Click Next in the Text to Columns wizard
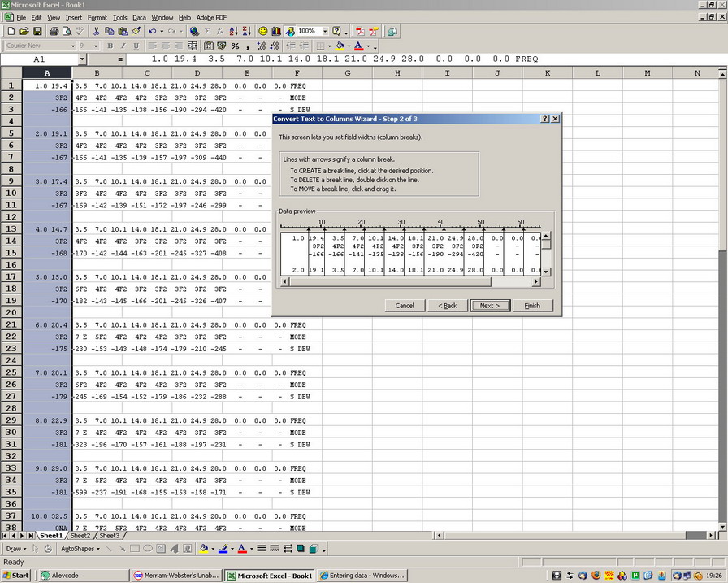 coord(490,306)
